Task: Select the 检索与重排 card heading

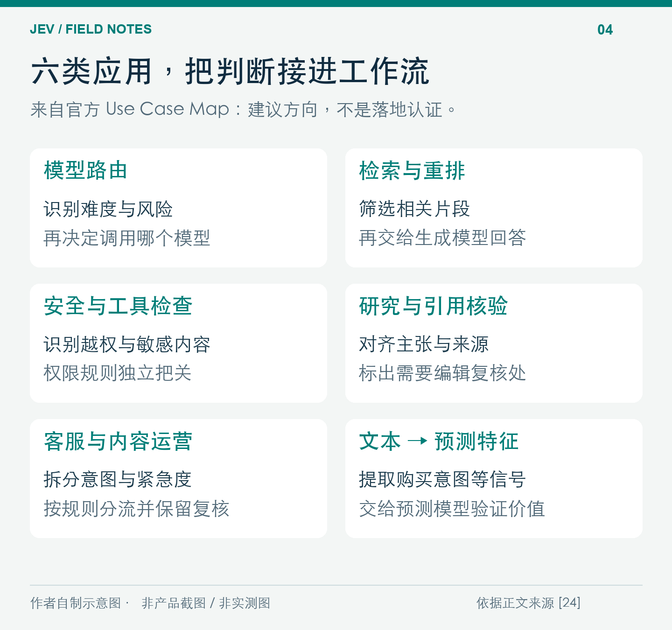Action: click(412, 170)
